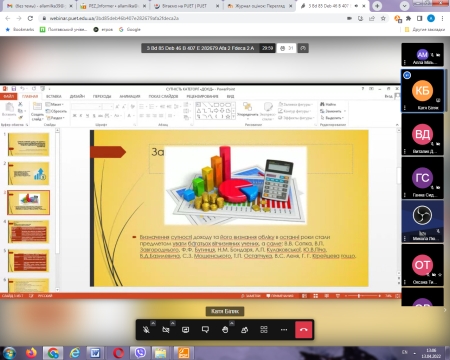Open more options ellipsis in call toolbar
Viewport: 450px width, 360px height.
284,330
